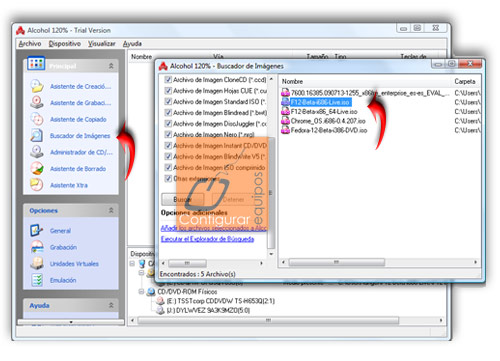The width and height of the screenshot is (500, 361).
Task: Toggle the Hojas CUE image checkbox
Action: click(168, 91)
